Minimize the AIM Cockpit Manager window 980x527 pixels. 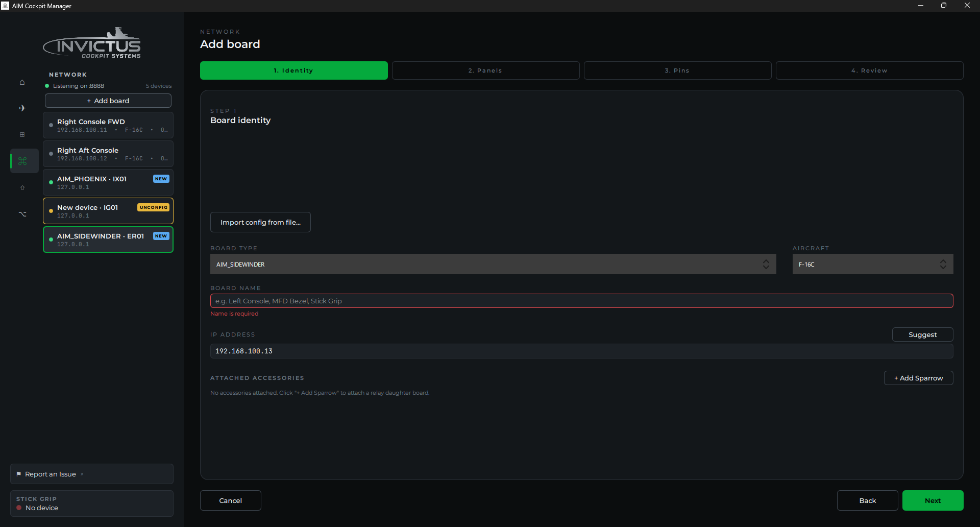click(x=921, y=6)
